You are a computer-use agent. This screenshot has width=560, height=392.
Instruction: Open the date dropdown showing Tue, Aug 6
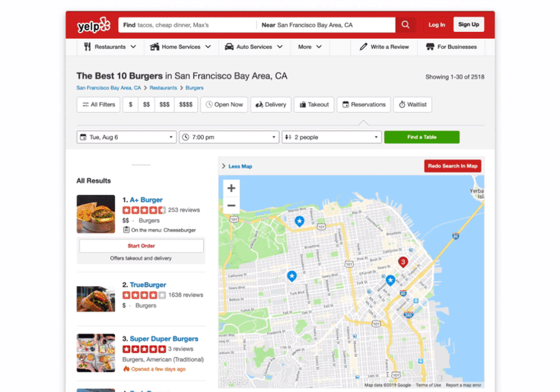click(x=127, y=137)
